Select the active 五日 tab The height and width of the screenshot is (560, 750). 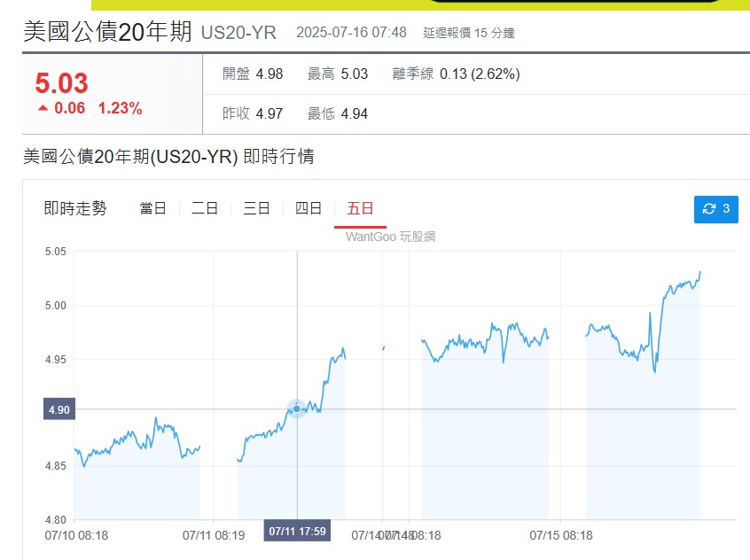(360, 209)
